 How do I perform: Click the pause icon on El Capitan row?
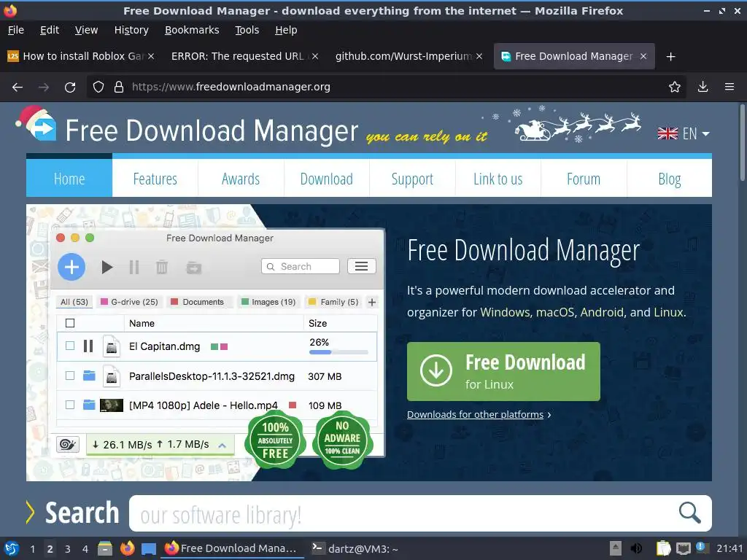point(88,346)
